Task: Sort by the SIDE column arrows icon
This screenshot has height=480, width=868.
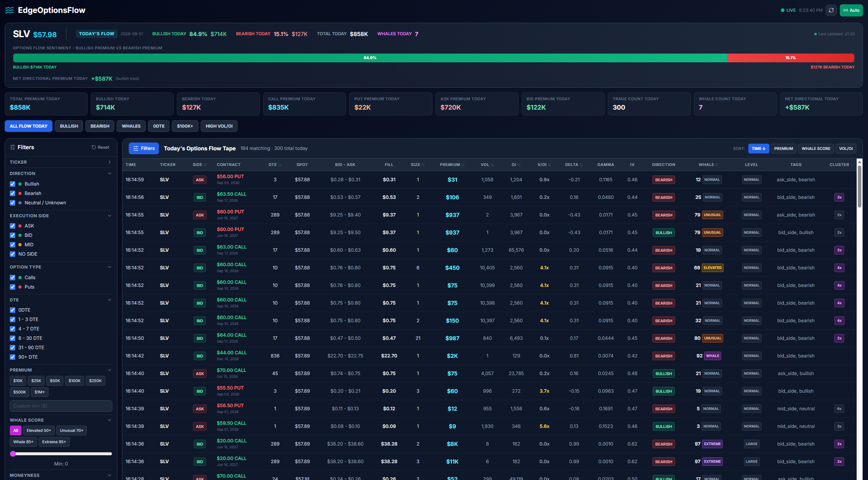Action: click(205, 165)
